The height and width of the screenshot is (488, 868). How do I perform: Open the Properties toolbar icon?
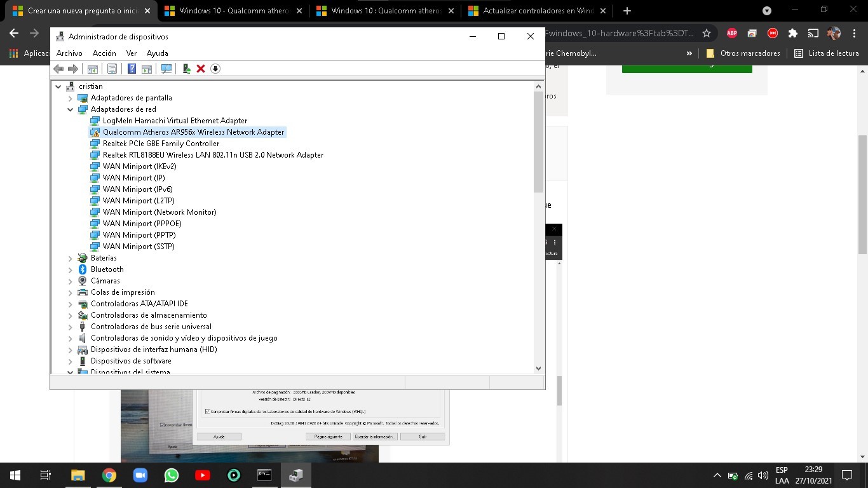point(112,68)
